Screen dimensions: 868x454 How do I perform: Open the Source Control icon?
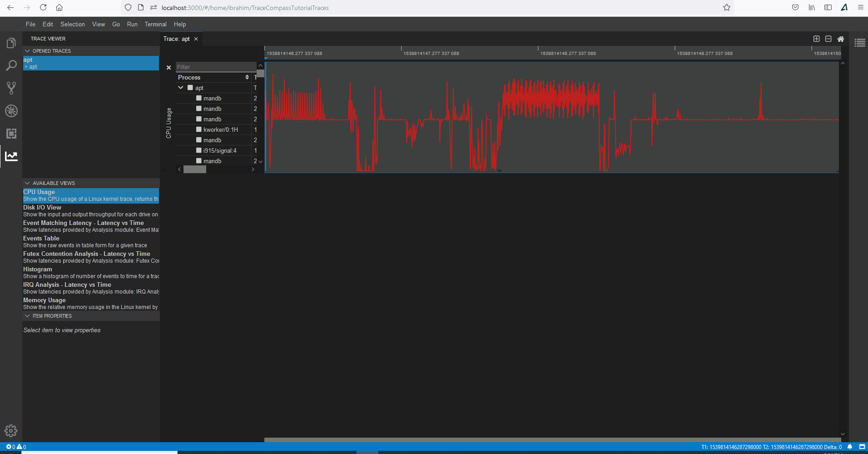click(11, 88)
